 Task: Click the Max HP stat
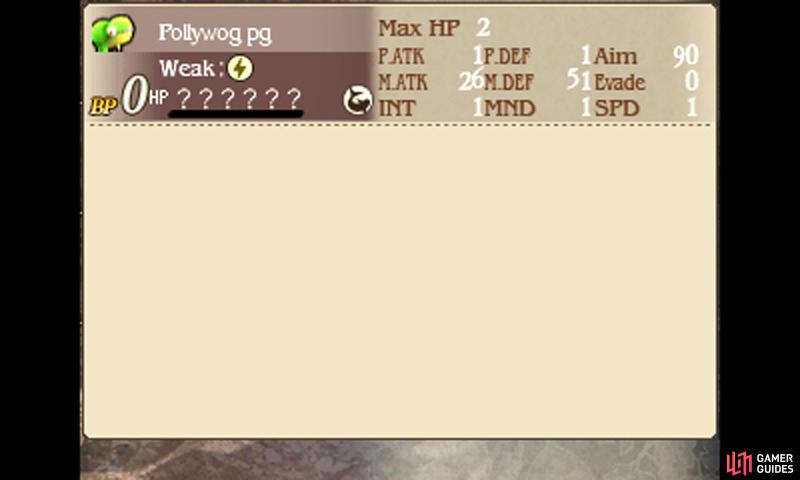coord(434,28)
